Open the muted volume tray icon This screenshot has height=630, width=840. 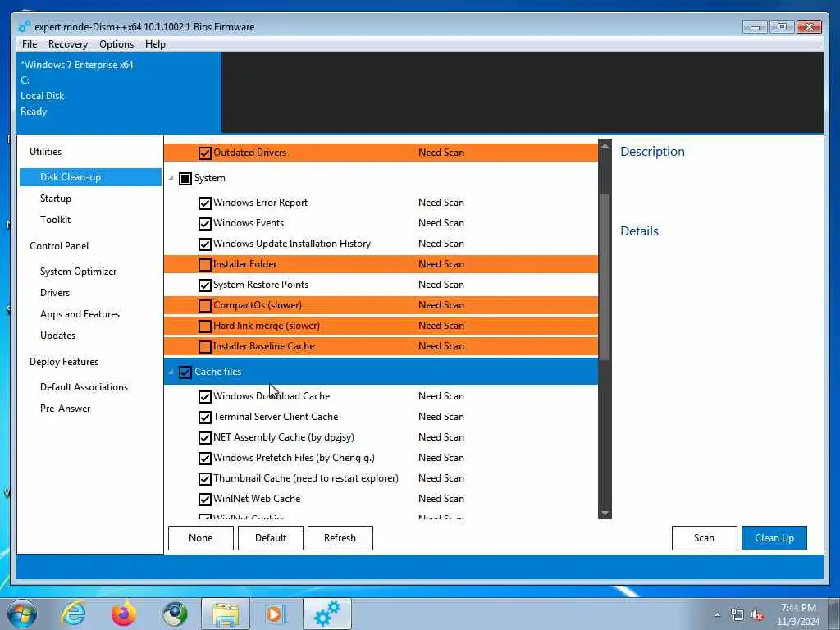757,615
